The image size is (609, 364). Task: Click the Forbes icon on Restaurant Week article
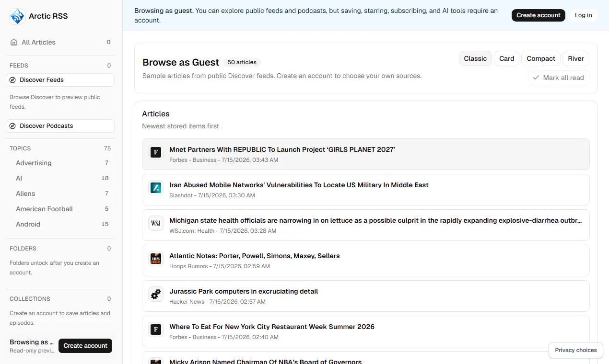pos(155,330)
